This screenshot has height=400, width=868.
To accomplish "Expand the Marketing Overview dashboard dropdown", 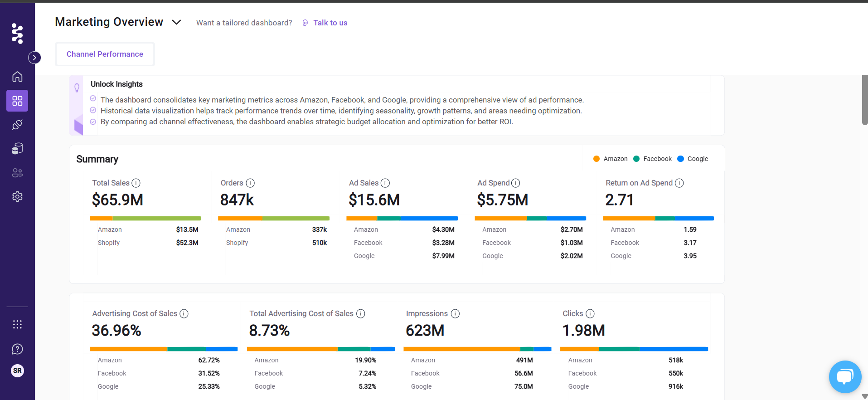I will [177, 22].
